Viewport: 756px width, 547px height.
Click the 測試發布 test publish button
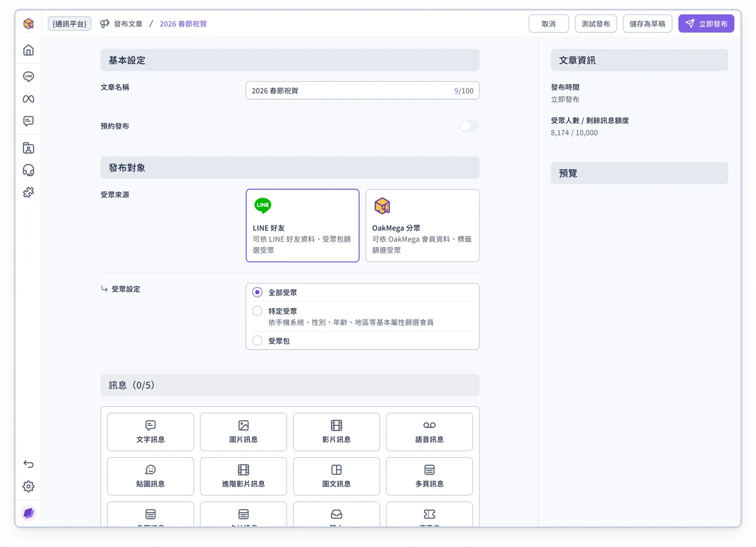coord(596,24)
